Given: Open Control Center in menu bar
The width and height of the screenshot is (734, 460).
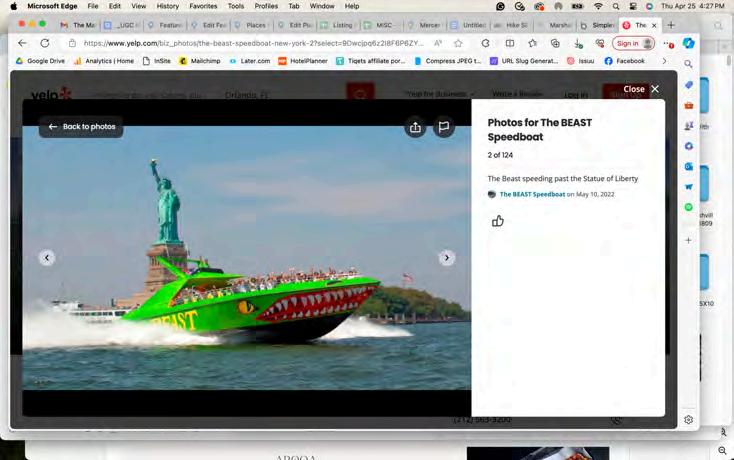Looking at the screenshot, I should point(633,6).
